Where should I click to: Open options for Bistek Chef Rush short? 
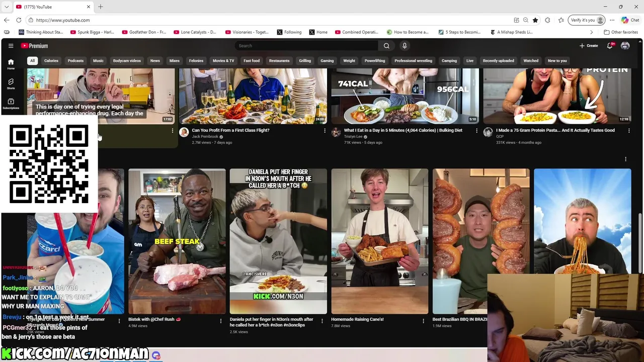(220, 321)
